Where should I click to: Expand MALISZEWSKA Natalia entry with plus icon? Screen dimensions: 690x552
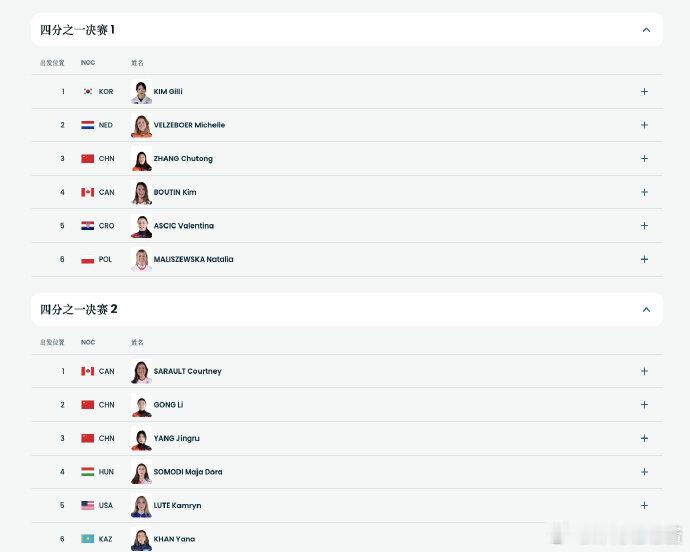click(644, 259)
